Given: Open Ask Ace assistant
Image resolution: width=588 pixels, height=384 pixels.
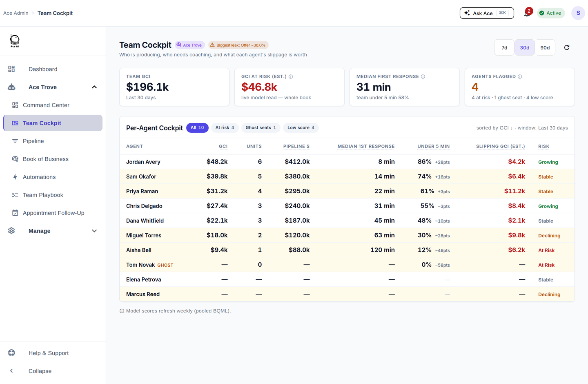Looking at the screenshot, I should [x=487, y=13].
